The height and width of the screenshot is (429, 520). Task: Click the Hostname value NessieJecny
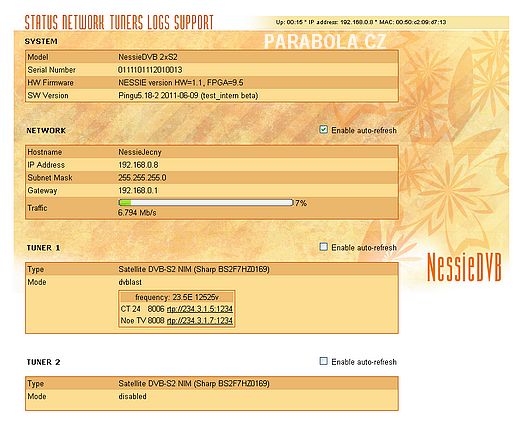point(140,152)
